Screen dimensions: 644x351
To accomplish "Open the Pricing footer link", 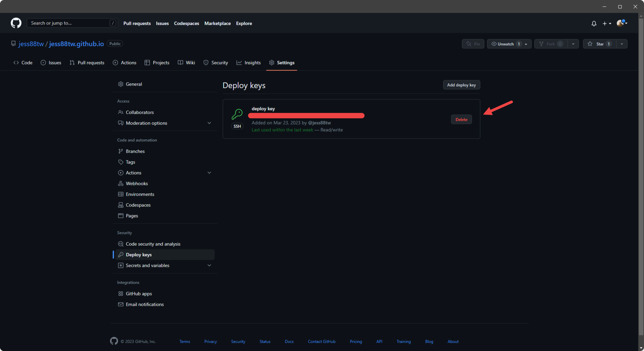I will [x=356, y=342].
